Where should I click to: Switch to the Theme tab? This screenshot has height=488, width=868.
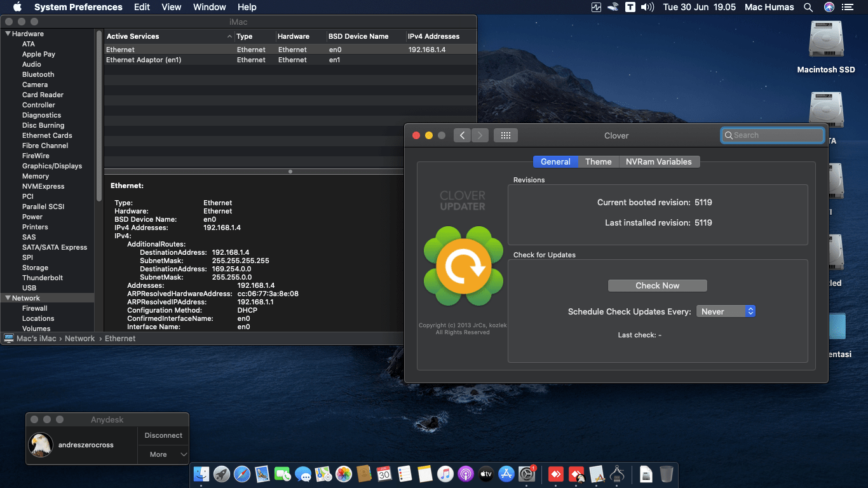pos(599,161)
